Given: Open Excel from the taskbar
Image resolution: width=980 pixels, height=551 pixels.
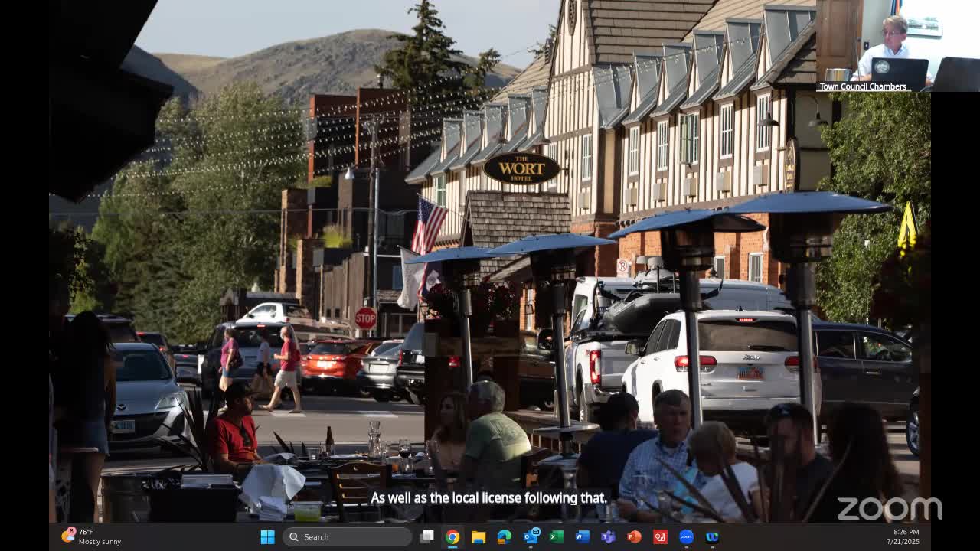Looking at the screenshot, I should click(557, 536).
